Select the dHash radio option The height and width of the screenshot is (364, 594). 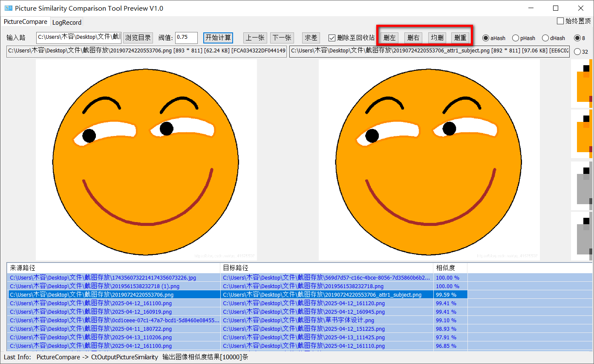point(545,38)
